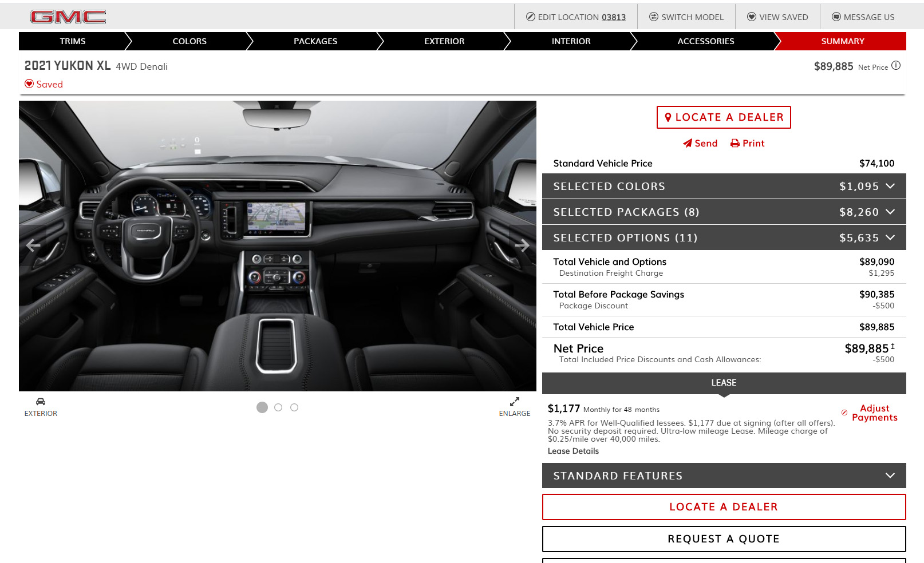924x563 pixels.
Task: Print the vehicle summary
Action: tap(747, 144)
